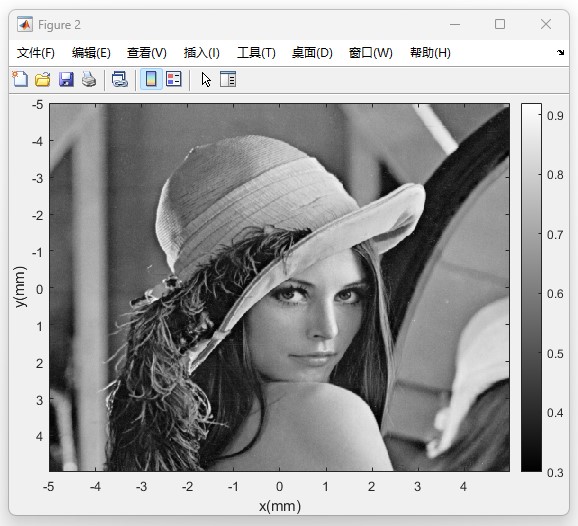The width and height of the screenshot is (578, 526).
Task: Open the 插入(I) menu
Action: 202,53
